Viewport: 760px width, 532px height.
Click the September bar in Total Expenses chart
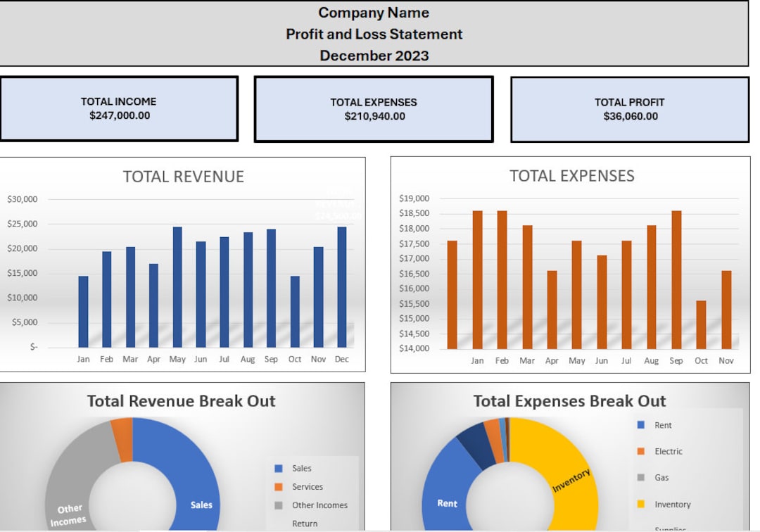click(x=677, y=278)
